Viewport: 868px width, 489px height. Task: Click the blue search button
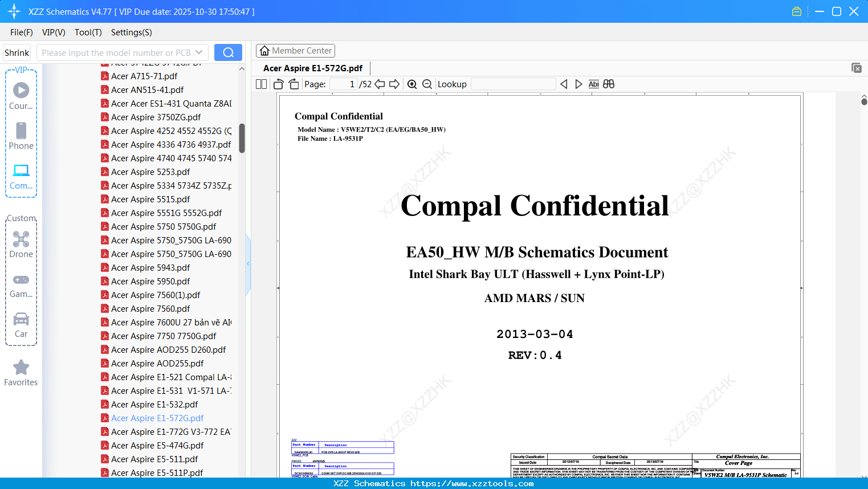[228, 52]
